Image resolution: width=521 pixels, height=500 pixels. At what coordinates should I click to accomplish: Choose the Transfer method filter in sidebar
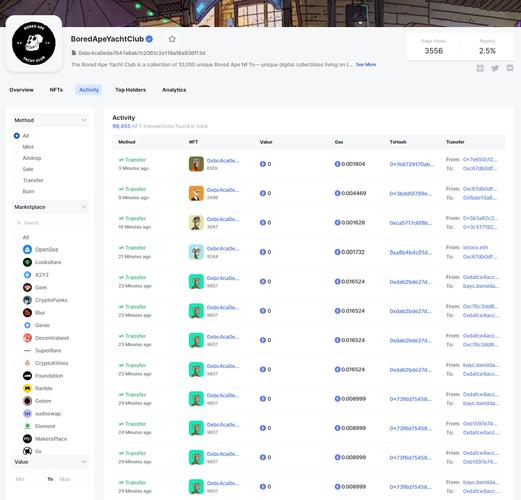pos(33,180)
